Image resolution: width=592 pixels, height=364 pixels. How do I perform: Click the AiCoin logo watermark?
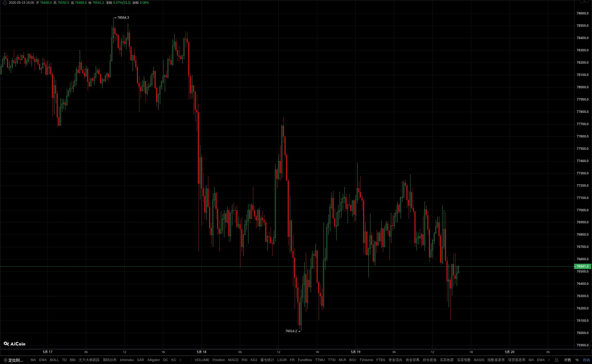14,344
